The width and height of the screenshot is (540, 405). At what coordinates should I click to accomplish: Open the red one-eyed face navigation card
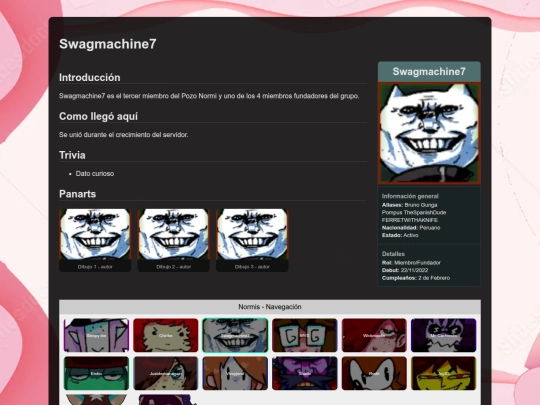[x=374, y=335]
